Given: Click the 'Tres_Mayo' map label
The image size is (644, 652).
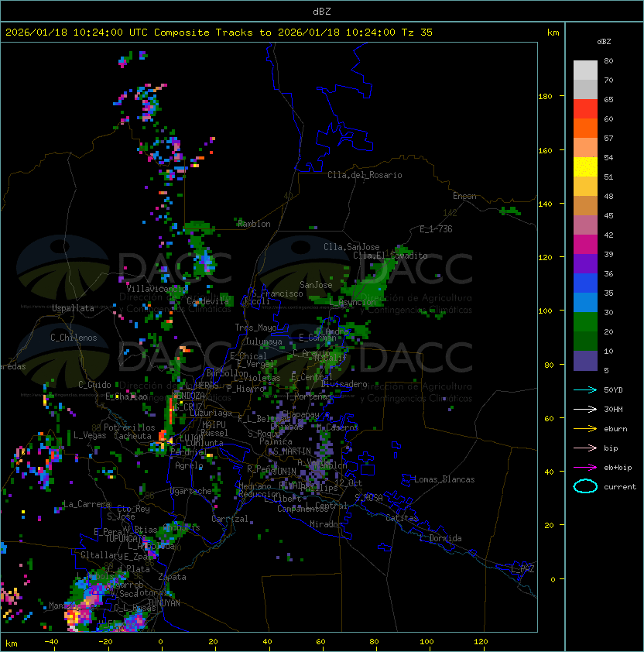Looking at the screenshot, I should [255, 328].
